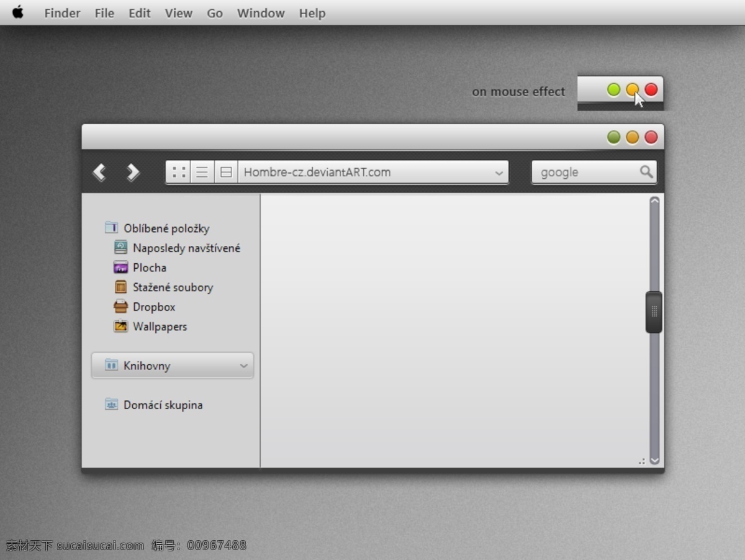The height and width of the screenshot is (560, 745).
Task: Open the Finder menu
Action: pyautogui.click(x=62, y=13)
